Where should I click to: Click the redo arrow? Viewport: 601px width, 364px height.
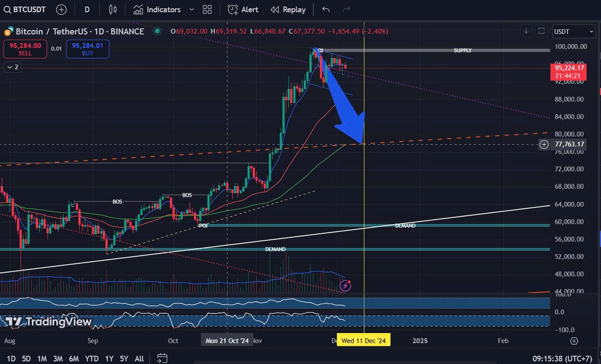pos(346,10)
